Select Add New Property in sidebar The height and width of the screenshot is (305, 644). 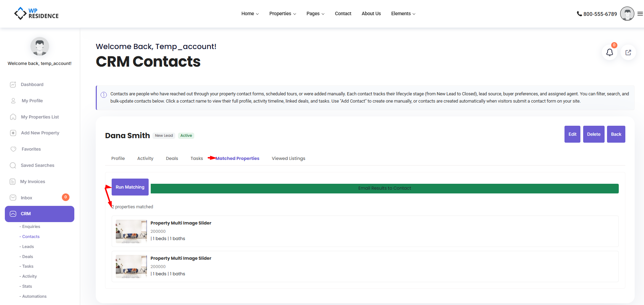pyautogui.click(x=40, y=133)
